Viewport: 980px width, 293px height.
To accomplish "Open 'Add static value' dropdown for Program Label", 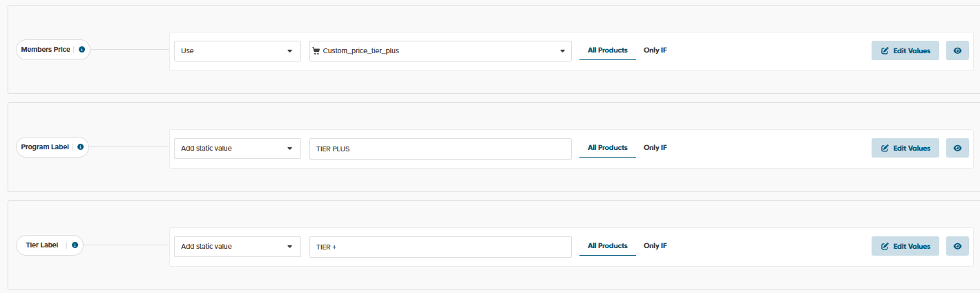I will [x=237, y=148].
